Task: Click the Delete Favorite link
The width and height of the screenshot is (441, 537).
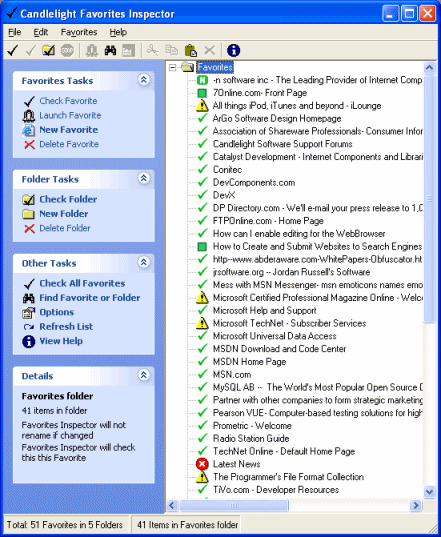Action: pos(69,144)
